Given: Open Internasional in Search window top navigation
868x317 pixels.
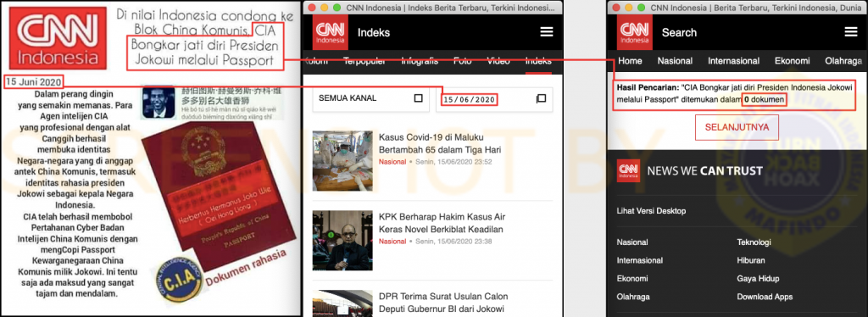Looking at the screenshot, I should pos(734,61).
